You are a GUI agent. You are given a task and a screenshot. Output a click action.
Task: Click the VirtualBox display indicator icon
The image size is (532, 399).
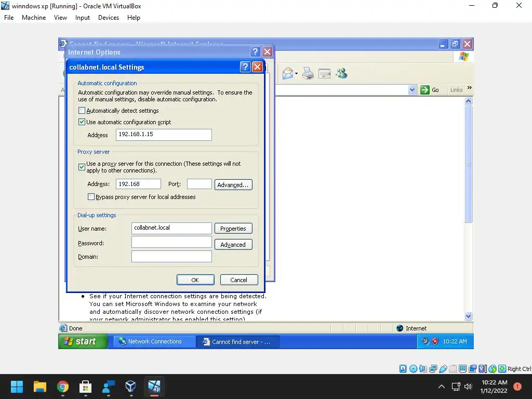(x=462, y=369)
